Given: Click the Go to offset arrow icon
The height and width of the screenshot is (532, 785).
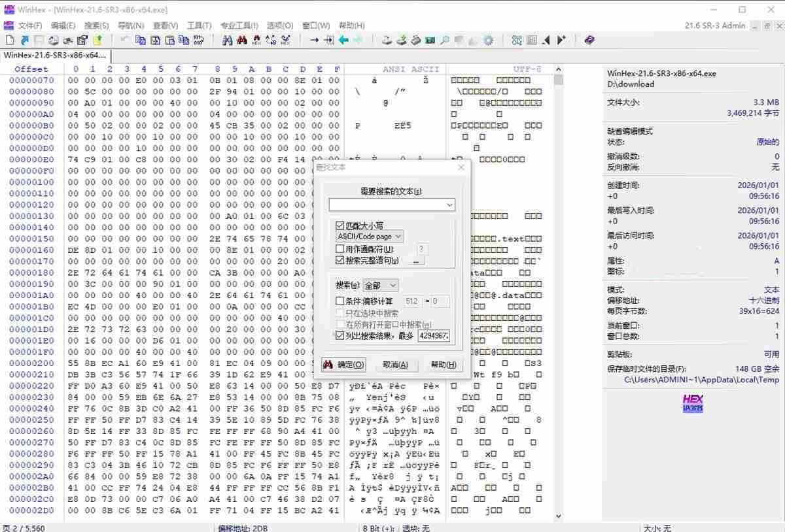Looking at the screenshot, I should tap(314, 40).
